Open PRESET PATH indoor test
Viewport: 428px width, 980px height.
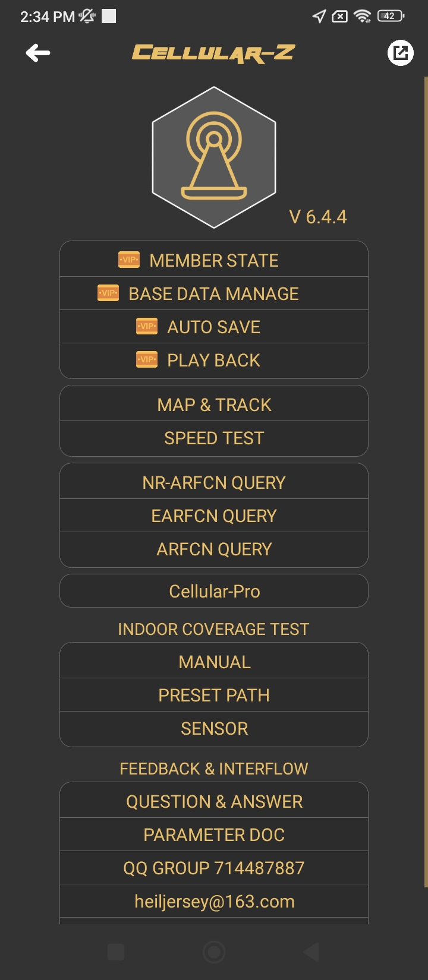[214, 695]
